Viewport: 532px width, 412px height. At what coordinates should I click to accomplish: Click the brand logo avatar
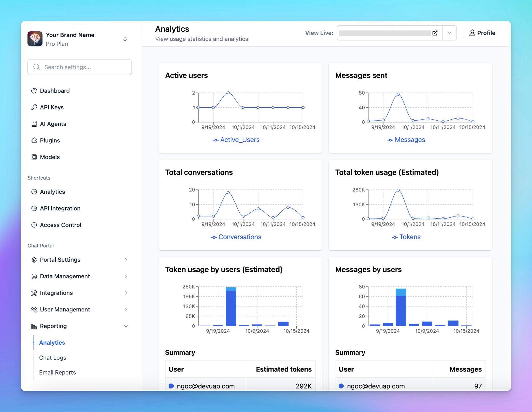(35, 39)
